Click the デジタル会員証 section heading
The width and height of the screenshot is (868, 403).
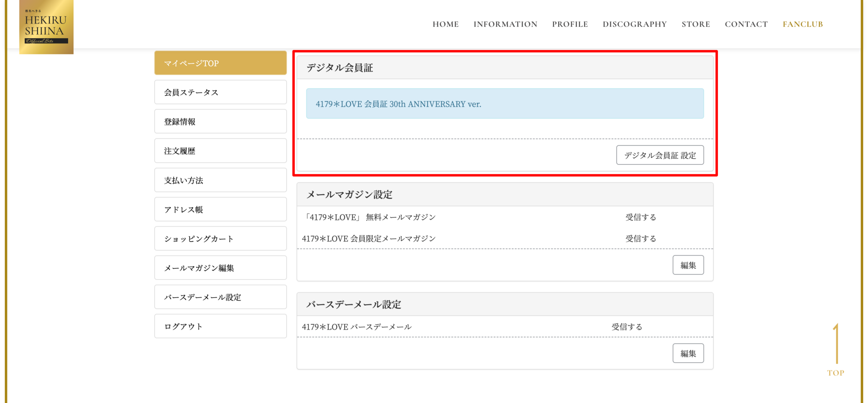point(339,68)
